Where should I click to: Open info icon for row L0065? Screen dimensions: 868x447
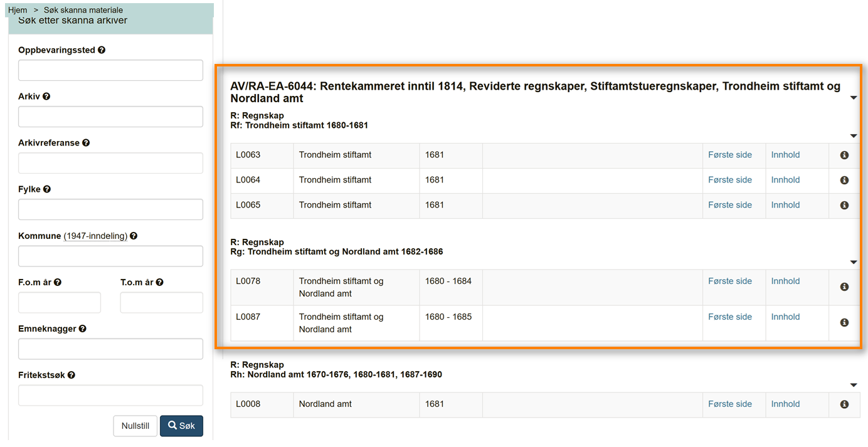pos(844,205)
